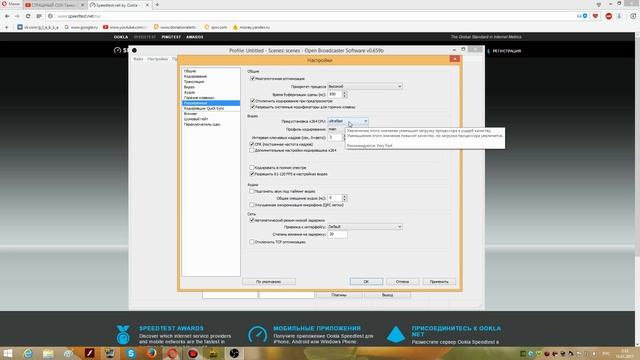Click latency tuning factor input field
The height and width of the screenshot is (360, 640).
click(x=338, y=234)
